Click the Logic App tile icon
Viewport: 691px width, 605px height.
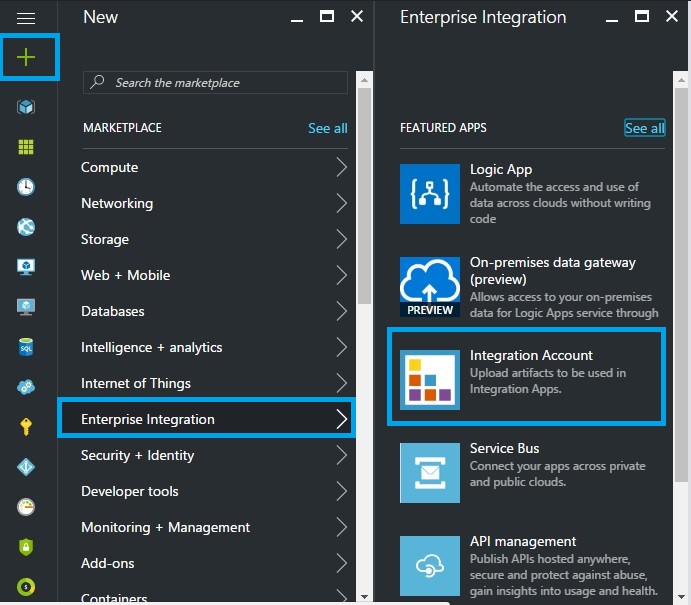pyautogui.click(x=430, y=194)
